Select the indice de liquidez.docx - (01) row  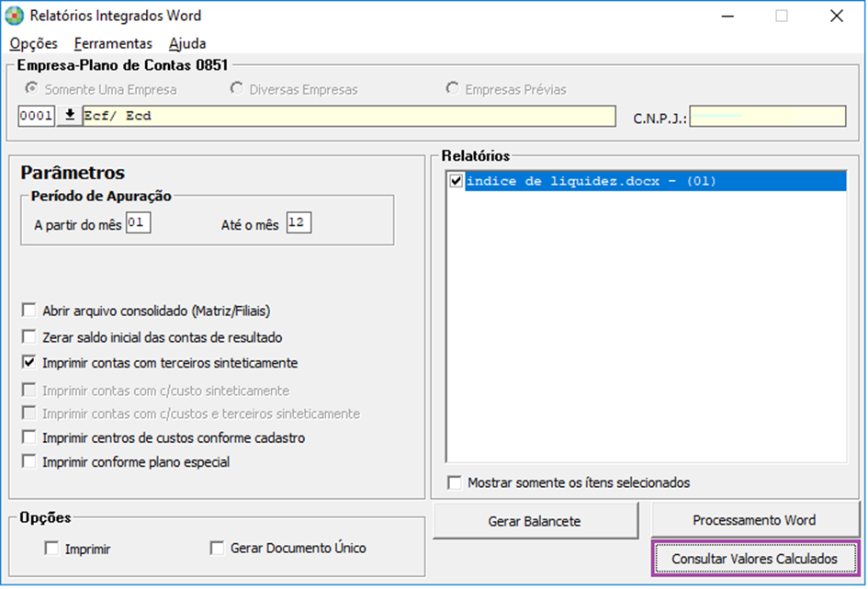click(656, 181)
